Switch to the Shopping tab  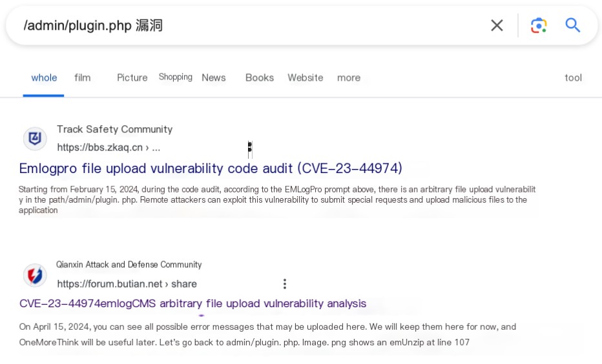point(176,77)
